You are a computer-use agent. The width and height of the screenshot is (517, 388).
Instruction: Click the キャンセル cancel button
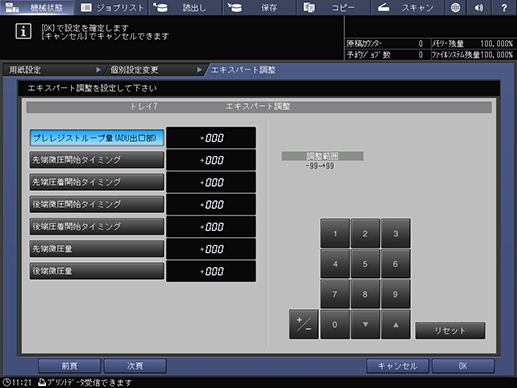click(x=397, y=366)
